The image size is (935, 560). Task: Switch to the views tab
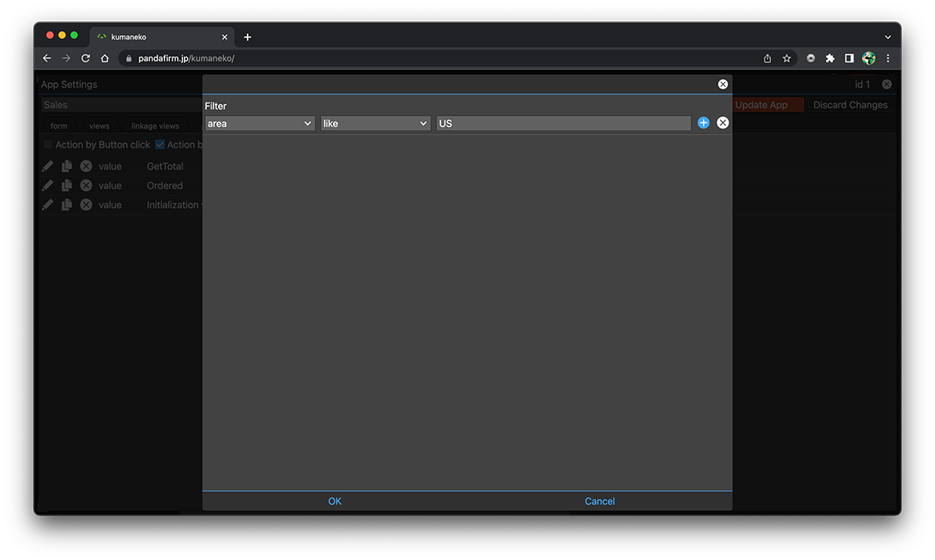(99, 126)
